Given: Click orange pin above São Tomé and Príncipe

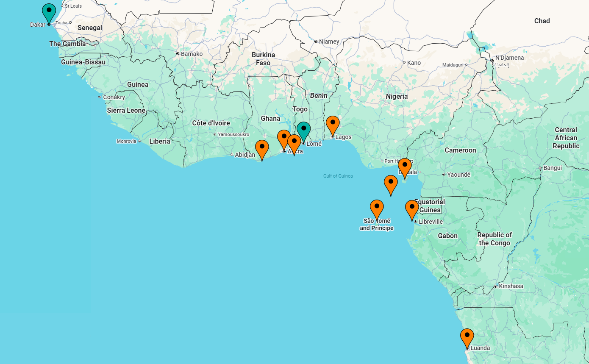Looking at the screenshot, I should [377, 208].
